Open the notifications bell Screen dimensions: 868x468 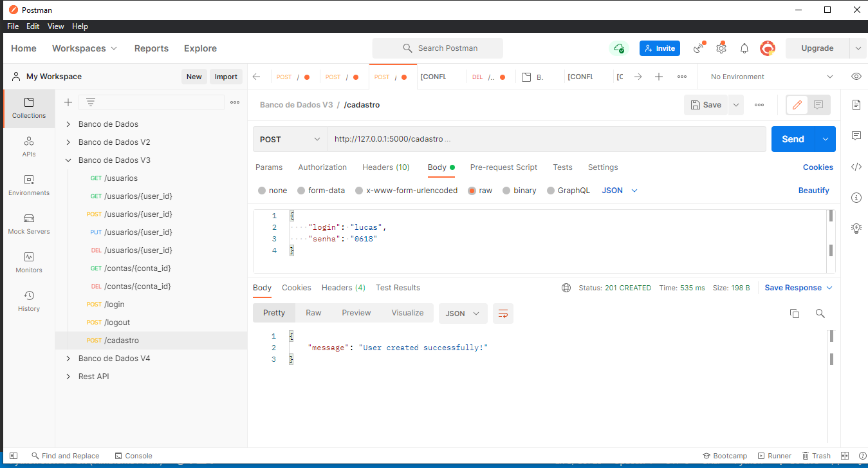click(744, 48)
